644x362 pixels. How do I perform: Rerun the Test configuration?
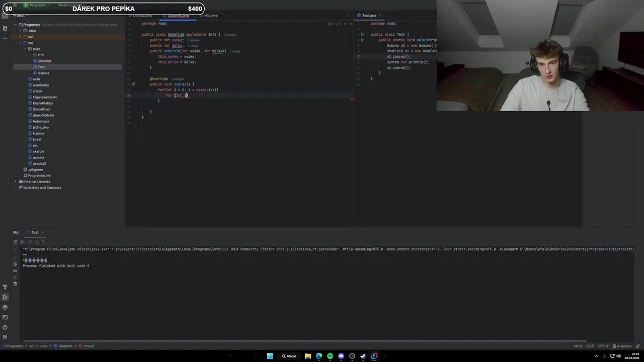(15, 242)
